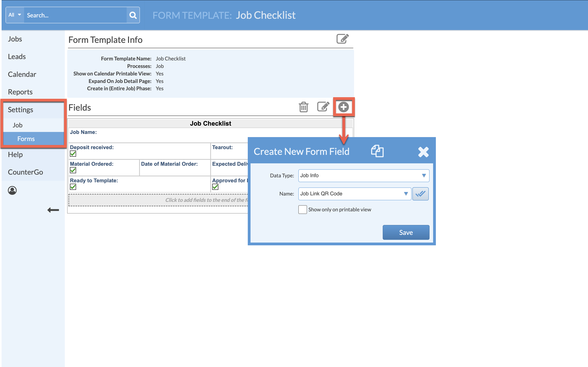This screenshot has width=588, height=367.
Task: Click the Save button
Action: point(406,232)
